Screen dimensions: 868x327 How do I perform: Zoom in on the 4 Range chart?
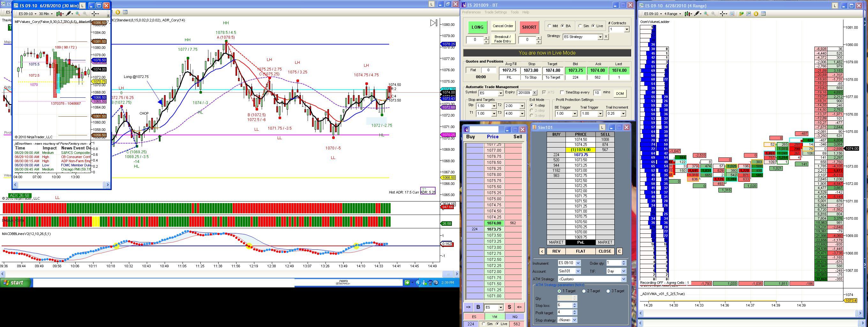(706, 14)
